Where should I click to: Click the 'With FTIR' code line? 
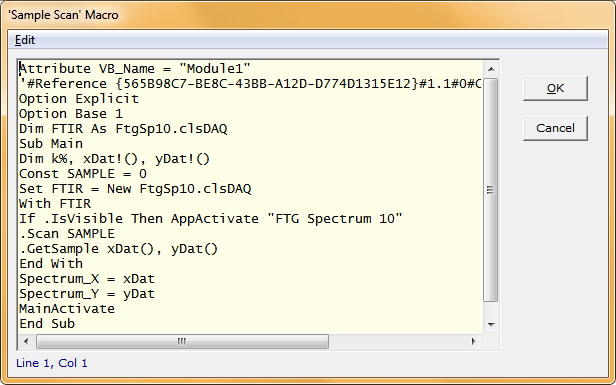pyautogui.click(x=55, y=204)
